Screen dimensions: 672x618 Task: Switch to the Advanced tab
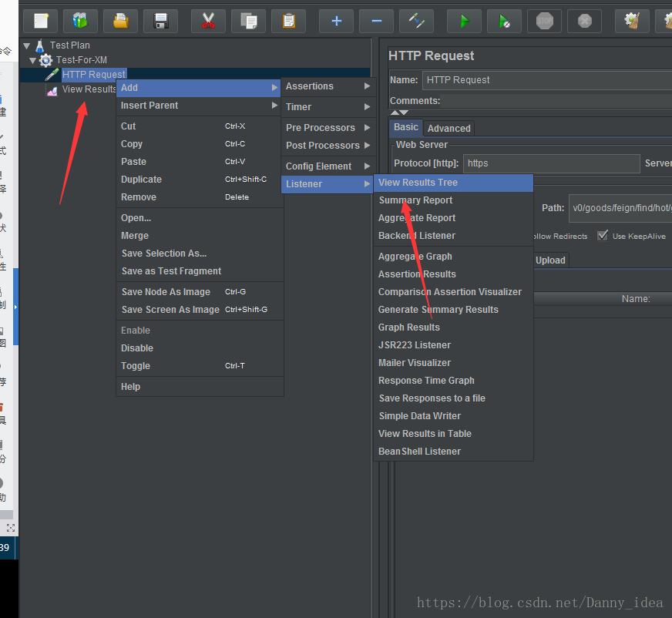(x=449, y=129)
